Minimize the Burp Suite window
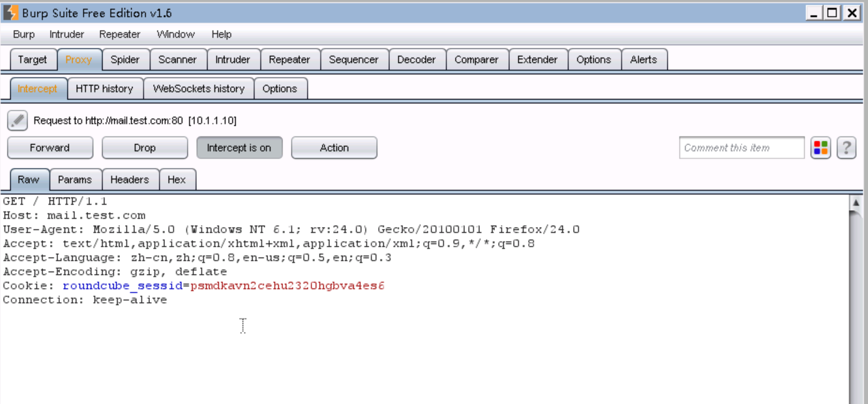The height and width of the screenshot is (404, 868). pos(814,13)
